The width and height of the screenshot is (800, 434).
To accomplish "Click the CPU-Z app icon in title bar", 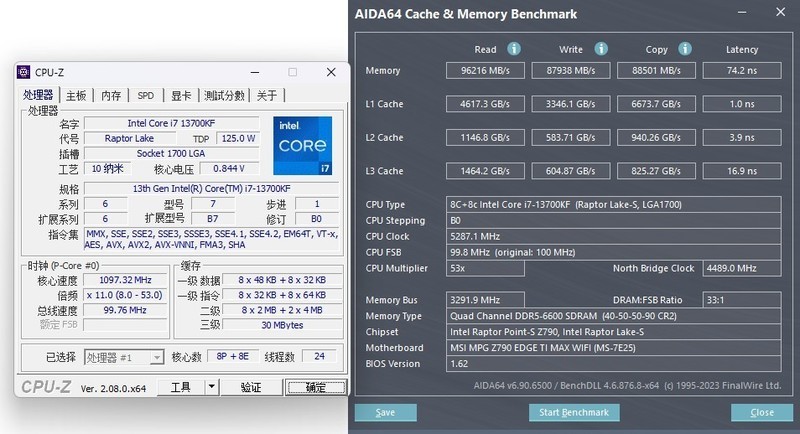I will [x=23, y=72].
